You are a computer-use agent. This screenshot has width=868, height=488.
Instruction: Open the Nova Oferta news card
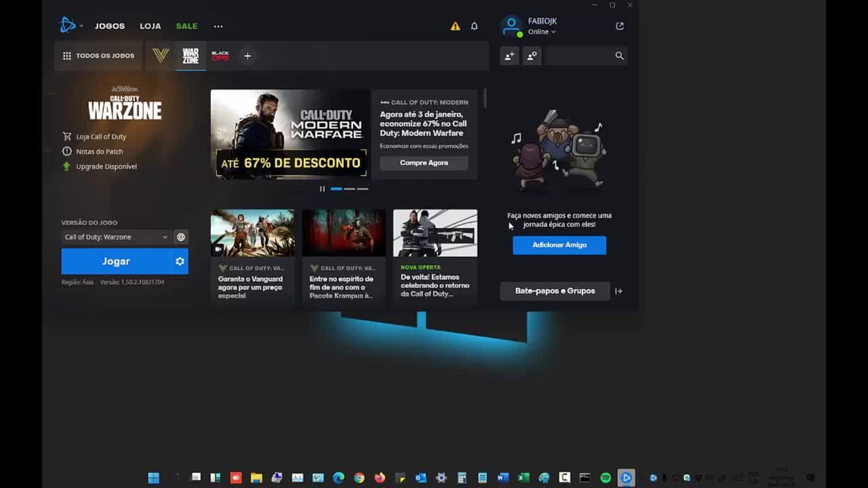coord(435,256)
